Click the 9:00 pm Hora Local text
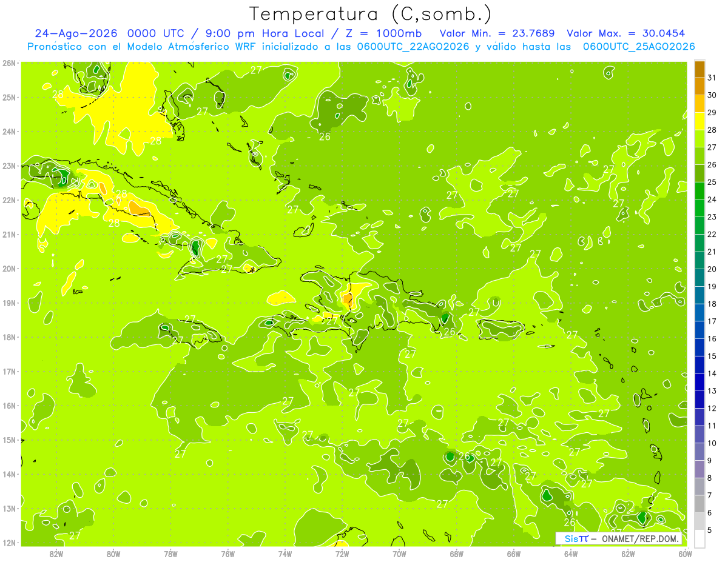 (266, 33)
